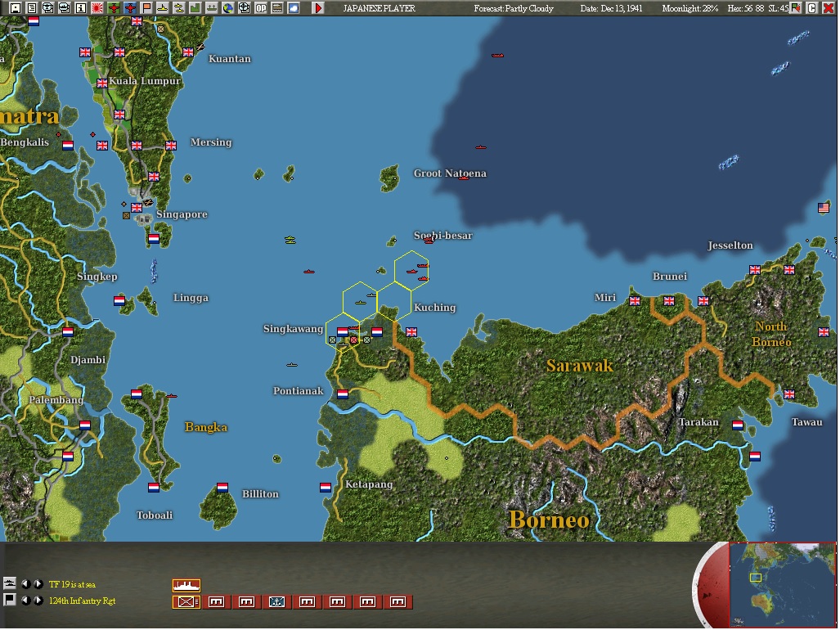The height and width of the screenshot is (630, 840).
Task: Click the ship-on-green-background toolbar icon
Action: pyautogui.click(x=212, y=8)
